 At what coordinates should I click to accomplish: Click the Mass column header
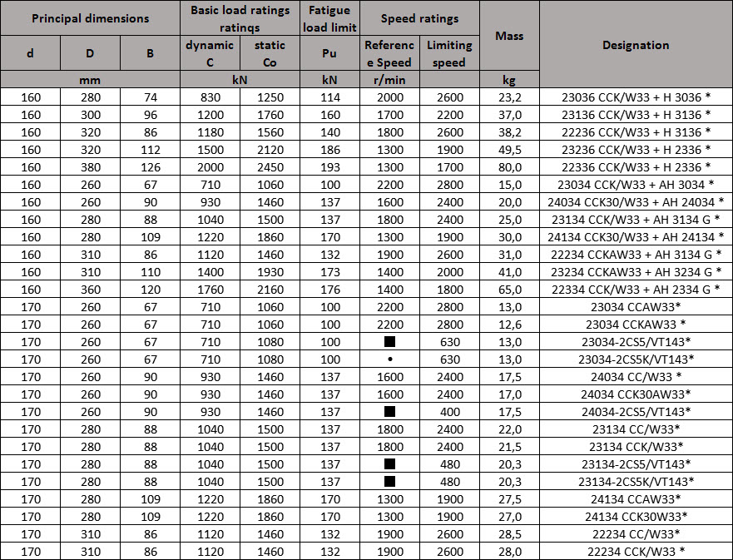coord(509,36)
